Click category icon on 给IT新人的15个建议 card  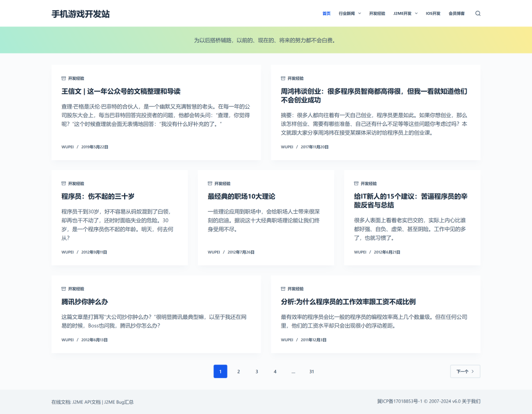pyautogui.click(x=356, y=184)
